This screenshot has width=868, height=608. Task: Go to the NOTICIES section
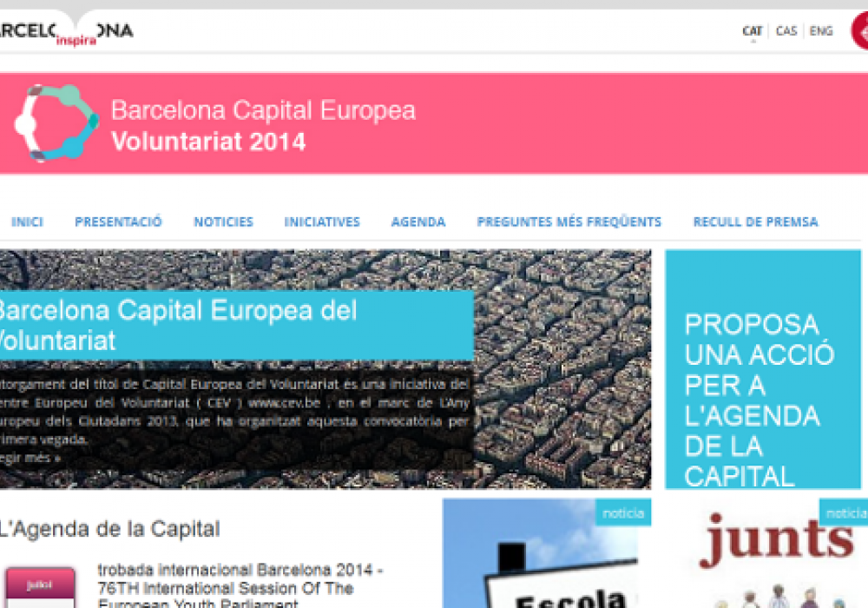click(224, 222)
